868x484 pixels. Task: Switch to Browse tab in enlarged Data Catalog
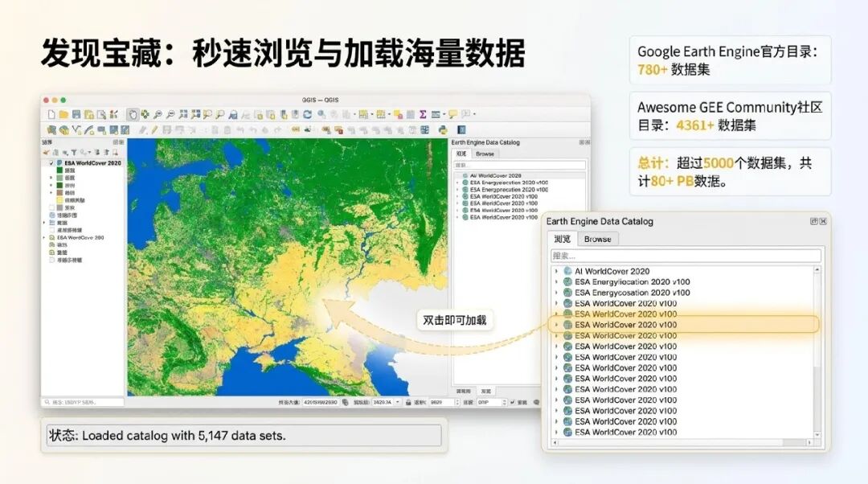click(x=597, y=240)
